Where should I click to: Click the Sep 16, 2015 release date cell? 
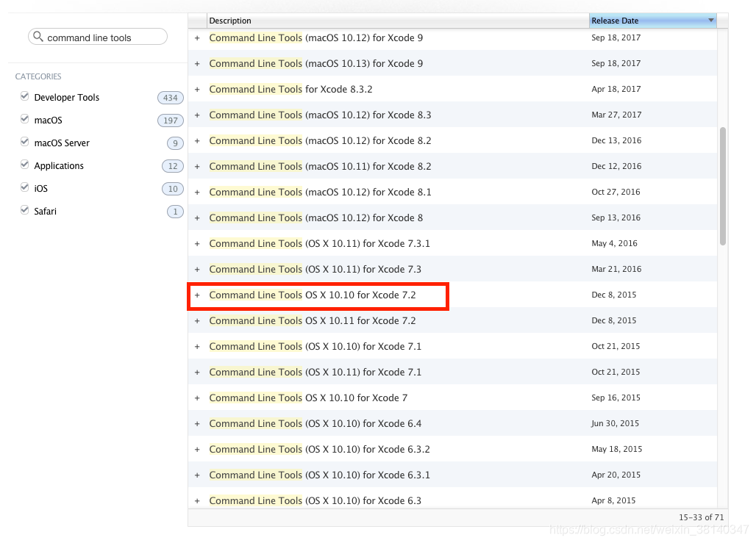click(616, 398)
